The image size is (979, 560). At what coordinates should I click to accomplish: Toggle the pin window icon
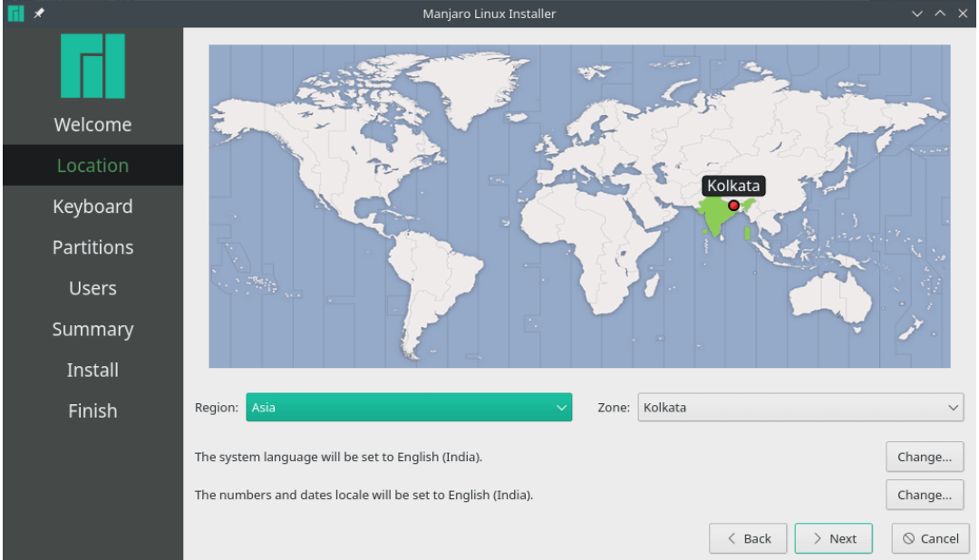[x=39, y=14]
